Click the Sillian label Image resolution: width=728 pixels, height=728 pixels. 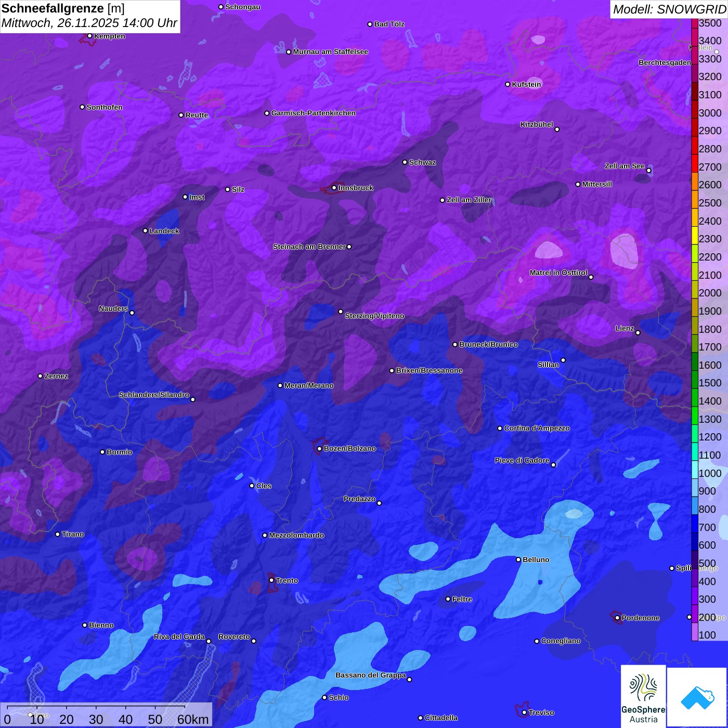point(548,365)
